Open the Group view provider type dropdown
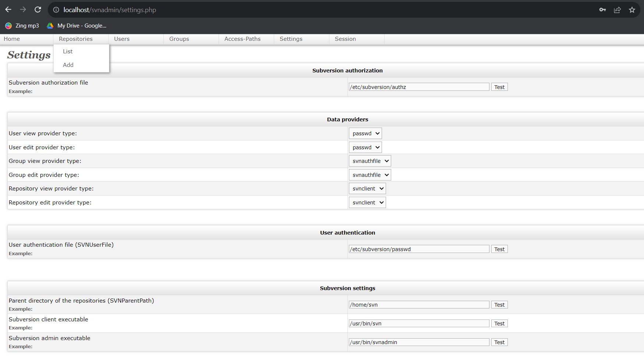The width and height of the screenshot is (644, 357). coord(369,161)
